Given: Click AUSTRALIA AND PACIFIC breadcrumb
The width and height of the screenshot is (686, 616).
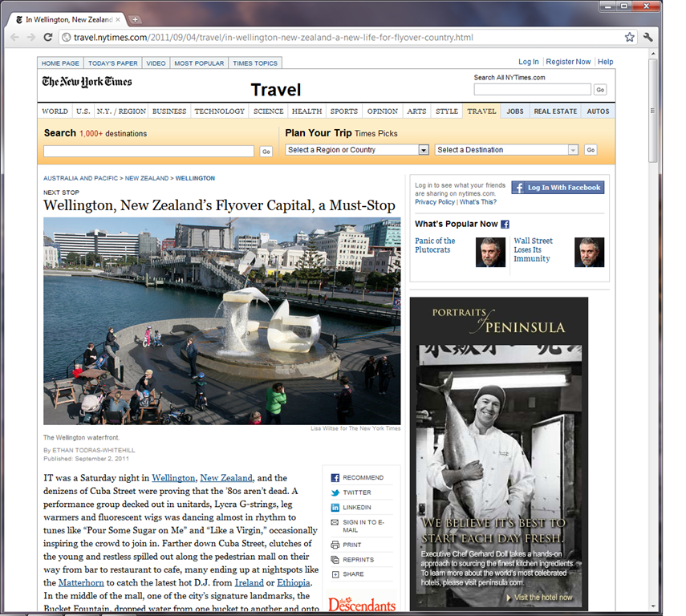Looking at the screenshot, I should pyautogui.click(x=80, y=178).
